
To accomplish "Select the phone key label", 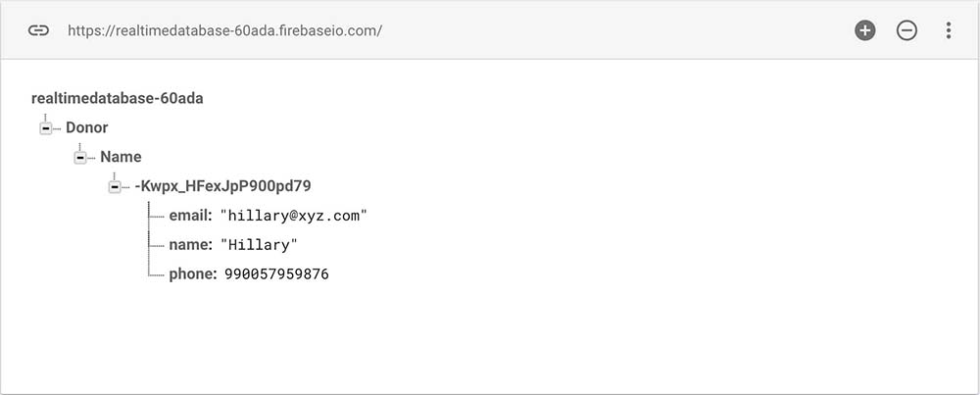I will (192, 274).
